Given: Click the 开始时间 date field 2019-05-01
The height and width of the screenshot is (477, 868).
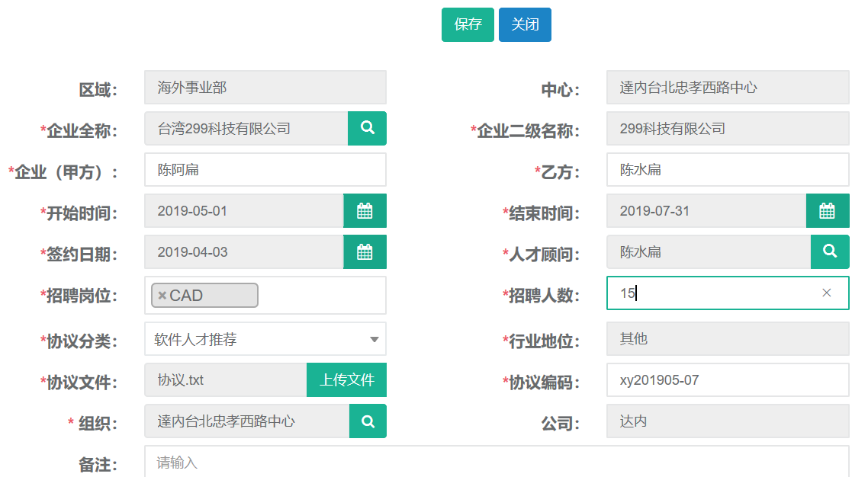Looking at the screenshot, I should [243, 211].
